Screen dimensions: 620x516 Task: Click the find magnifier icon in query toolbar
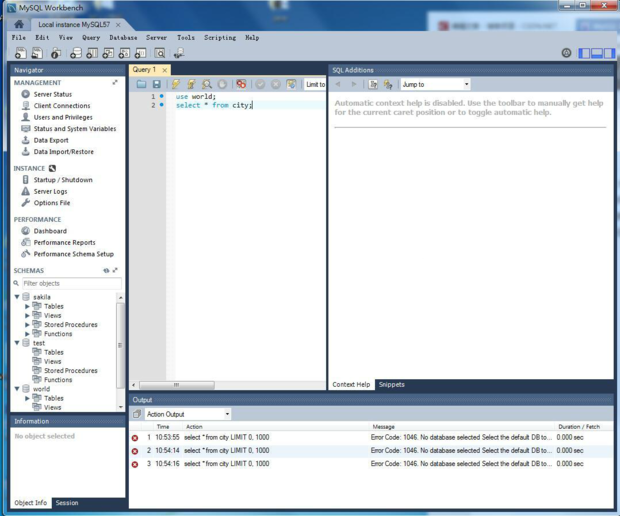(x=207, y=85)
